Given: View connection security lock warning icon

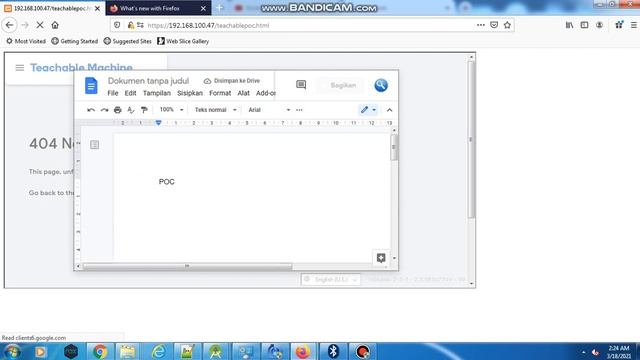Looking at the screenshot, I should (131, 25).
